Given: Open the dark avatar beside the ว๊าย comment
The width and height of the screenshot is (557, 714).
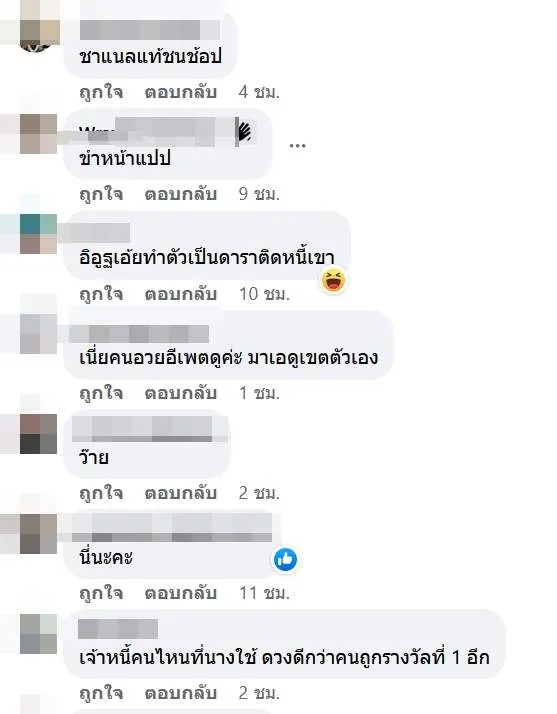Looking at the screenshot, I should pos(39,434).
